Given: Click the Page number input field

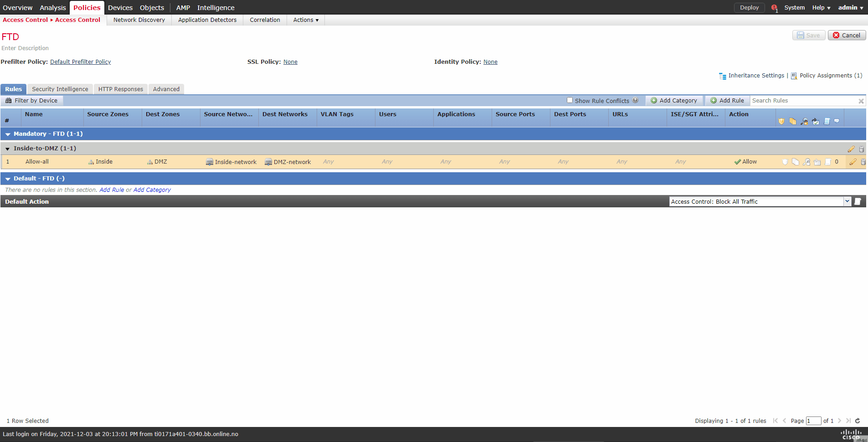Looking at the screenshot, I should (x=813, y=421).
